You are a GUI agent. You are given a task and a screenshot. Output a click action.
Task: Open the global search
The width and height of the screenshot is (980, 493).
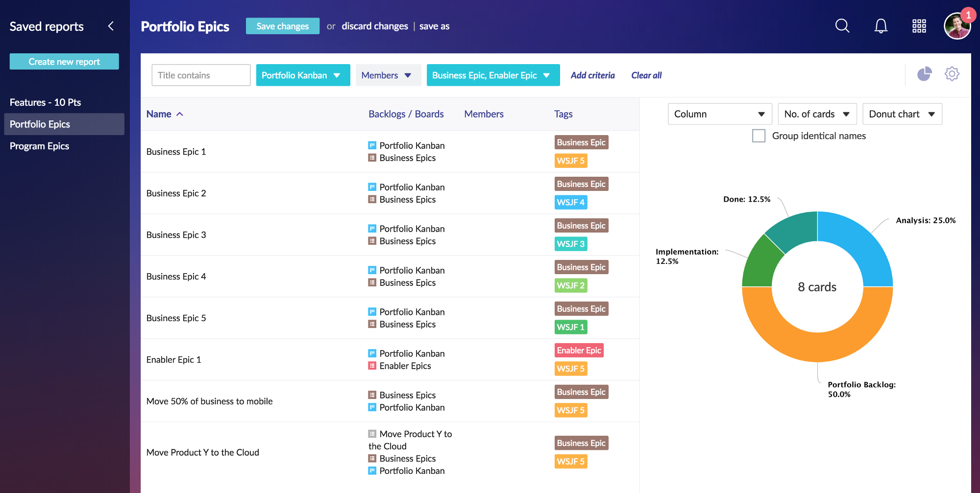842,26
